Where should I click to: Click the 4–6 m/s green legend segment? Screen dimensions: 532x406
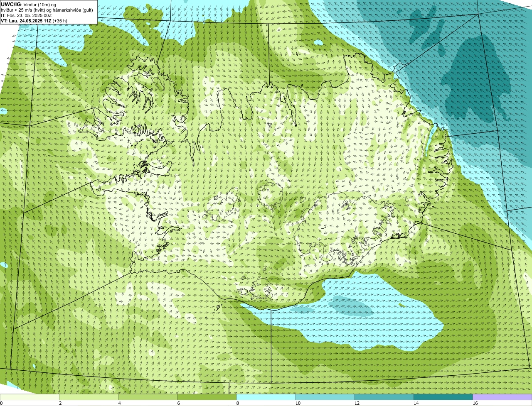click(x=148, y=397)
